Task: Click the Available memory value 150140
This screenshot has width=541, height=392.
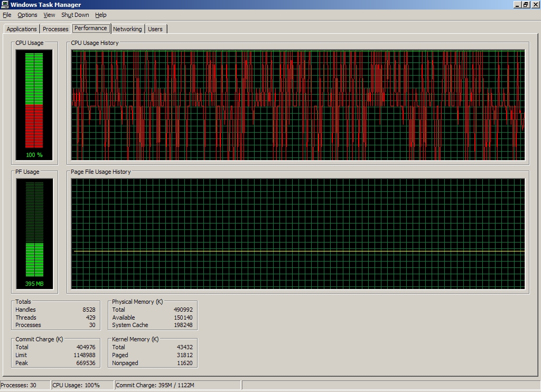Action: [x=183, y=318]
